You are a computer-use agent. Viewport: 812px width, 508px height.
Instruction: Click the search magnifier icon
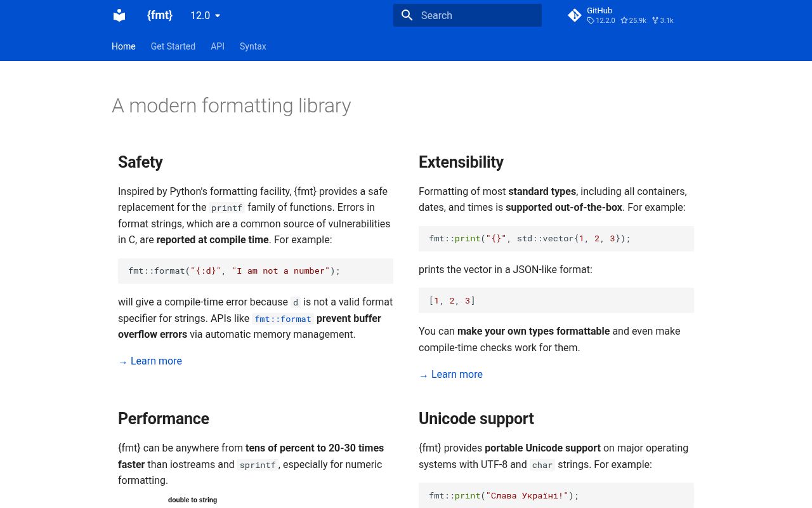(x=407, y=15)
